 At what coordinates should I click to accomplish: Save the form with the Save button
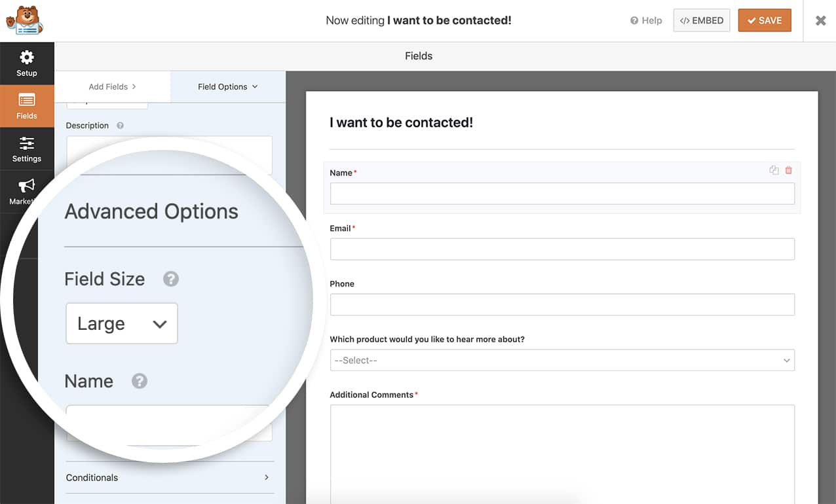(764, 20)
